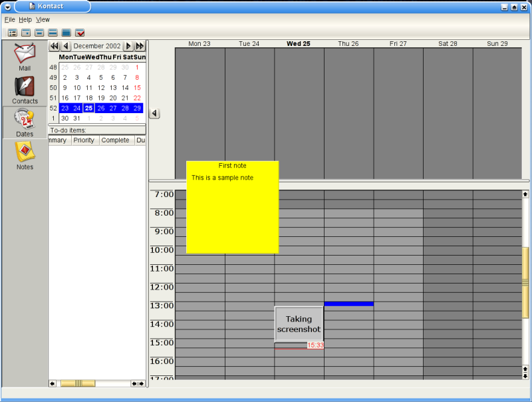
Task: Sort to-do items by Complete column
Action: click(x=117, y=140)
